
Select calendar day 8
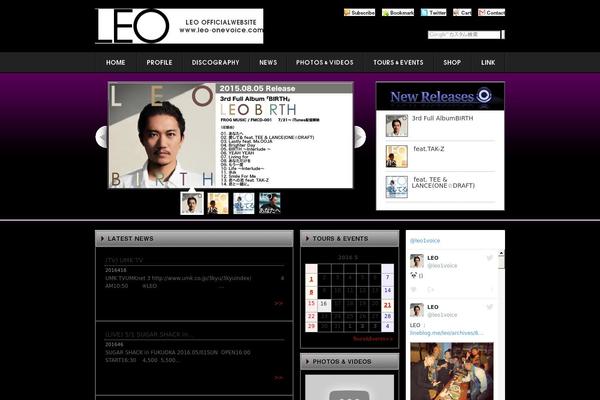pos(311,292)
